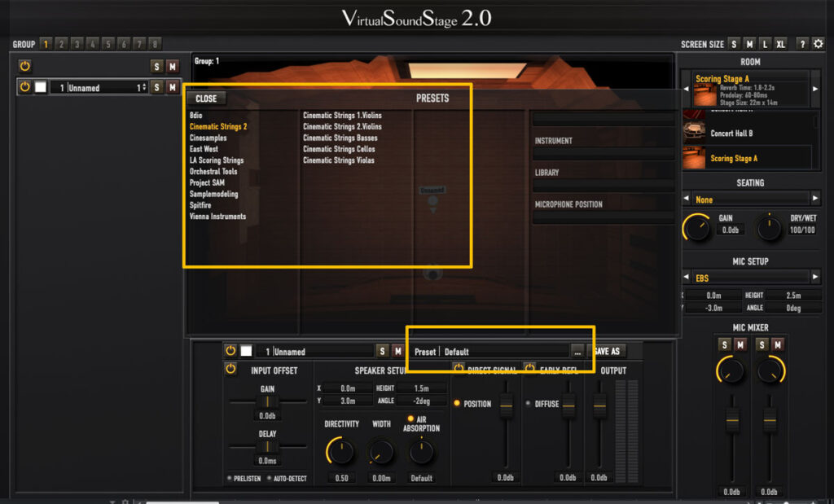The height and width of the screenshot is (504, 834).
Task: Select the Concert Hall B room thumbnail
Action: 694,134
